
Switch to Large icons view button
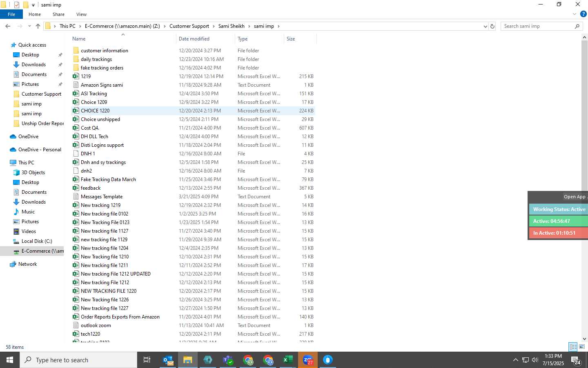(582, 347)
